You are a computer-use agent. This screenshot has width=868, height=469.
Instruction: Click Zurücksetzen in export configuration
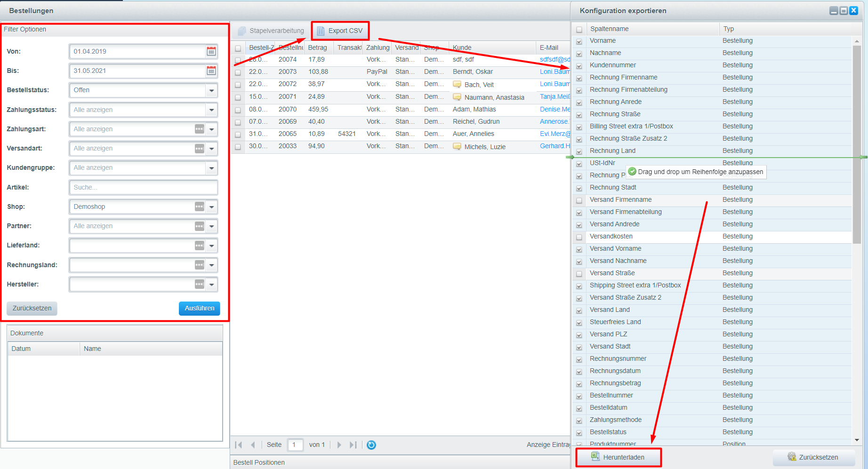[x=813, y=457]
